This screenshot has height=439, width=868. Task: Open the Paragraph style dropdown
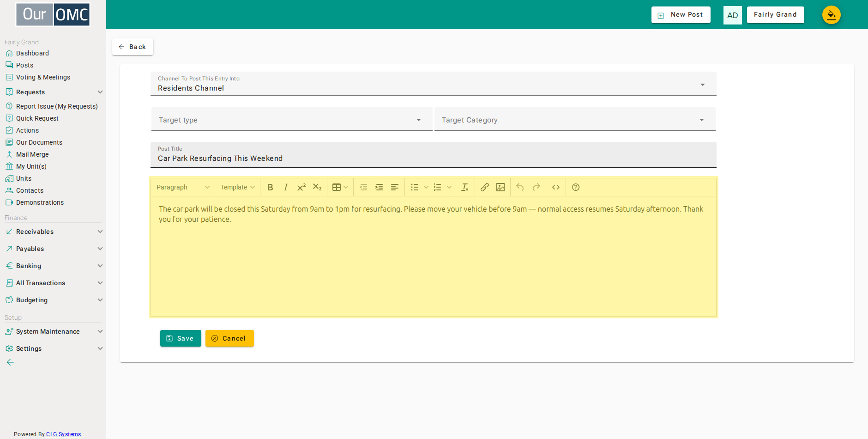(183, 187)
